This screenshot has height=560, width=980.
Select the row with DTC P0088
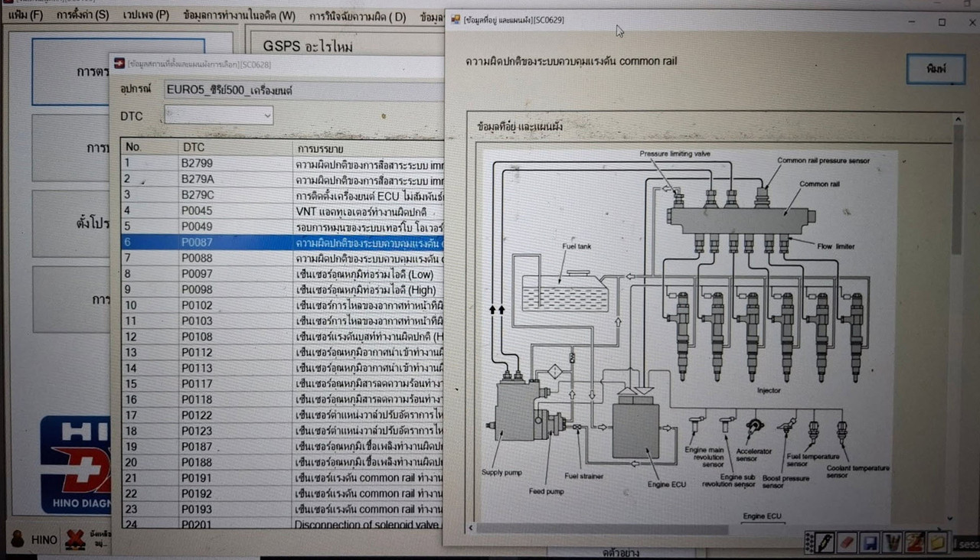283,259
